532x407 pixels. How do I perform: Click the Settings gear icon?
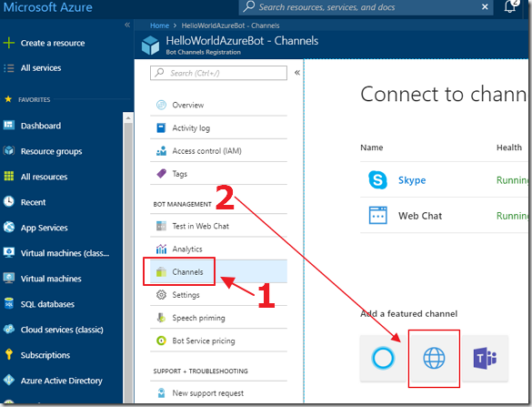click(x=161, y=294)
